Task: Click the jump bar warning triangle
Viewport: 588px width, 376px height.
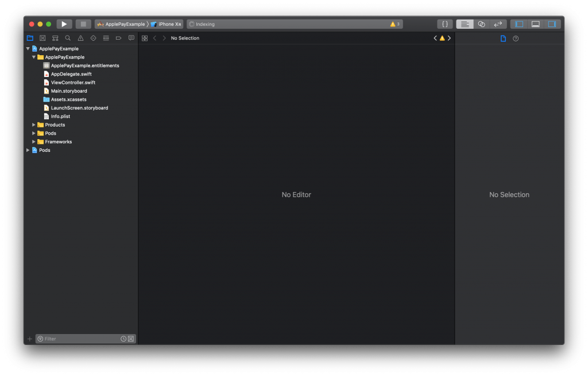Action: click(x=442, y=38)
